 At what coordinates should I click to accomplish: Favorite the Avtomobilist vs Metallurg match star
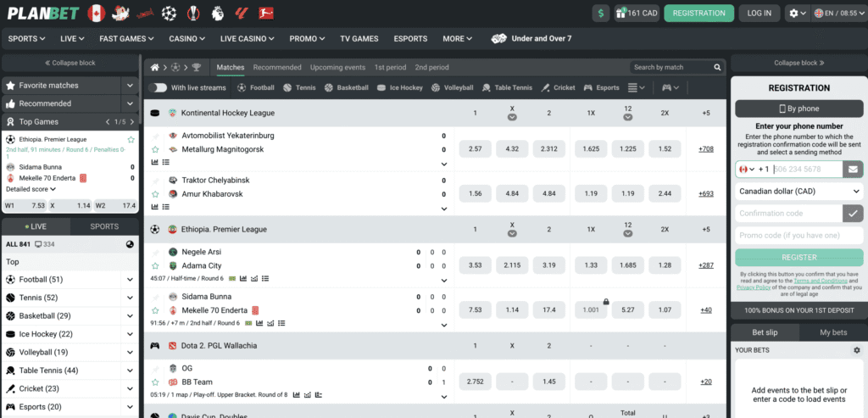click(x=155, y=149)
